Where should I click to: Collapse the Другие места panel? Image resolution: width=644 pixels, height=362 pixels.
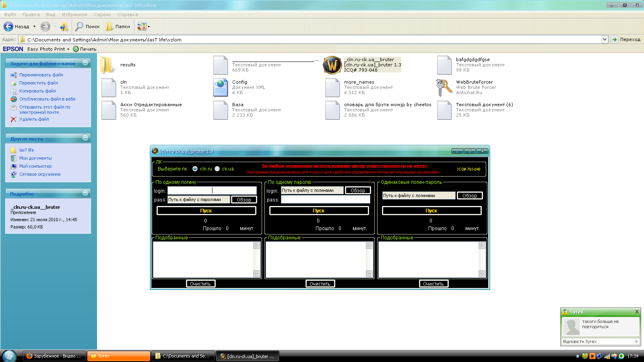coord(85,138)
